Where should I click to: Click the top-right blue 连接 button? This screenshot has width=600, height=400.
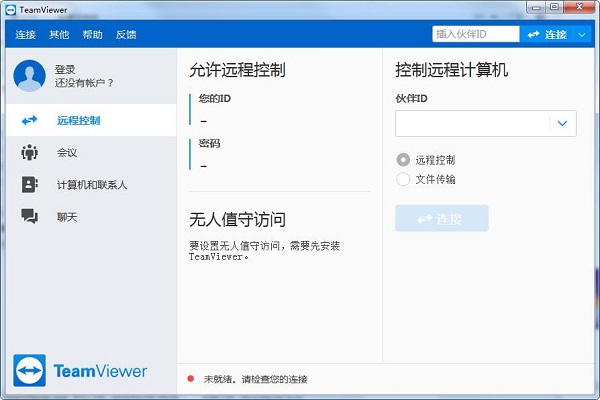(545, 34)
